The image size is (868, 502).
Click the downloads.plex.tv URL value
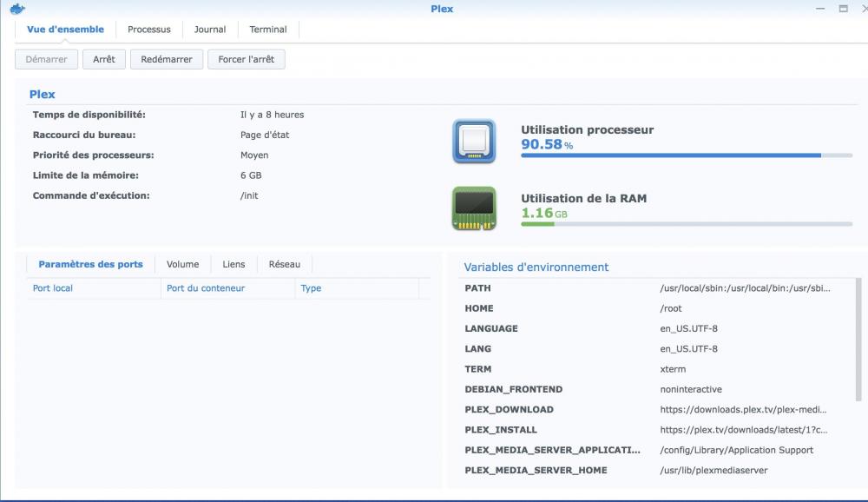coord(743,409)
